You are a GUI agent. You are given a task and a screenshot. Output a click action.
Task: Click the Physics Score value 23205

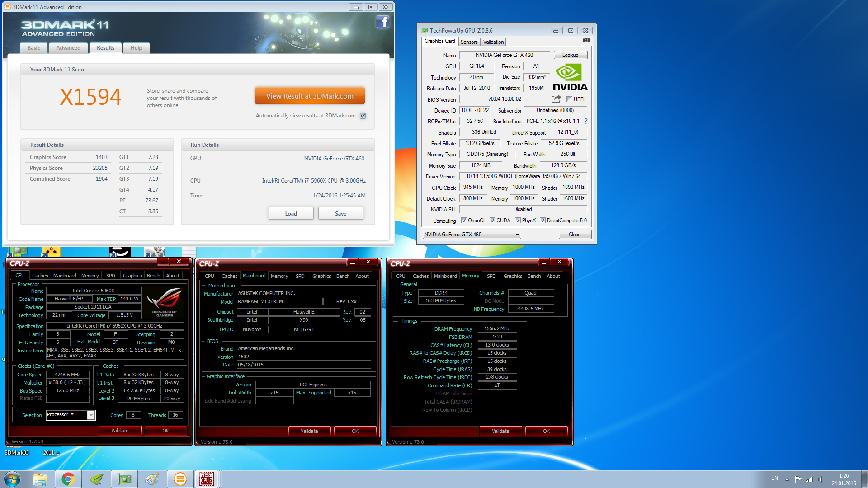(x=100, y=168)
